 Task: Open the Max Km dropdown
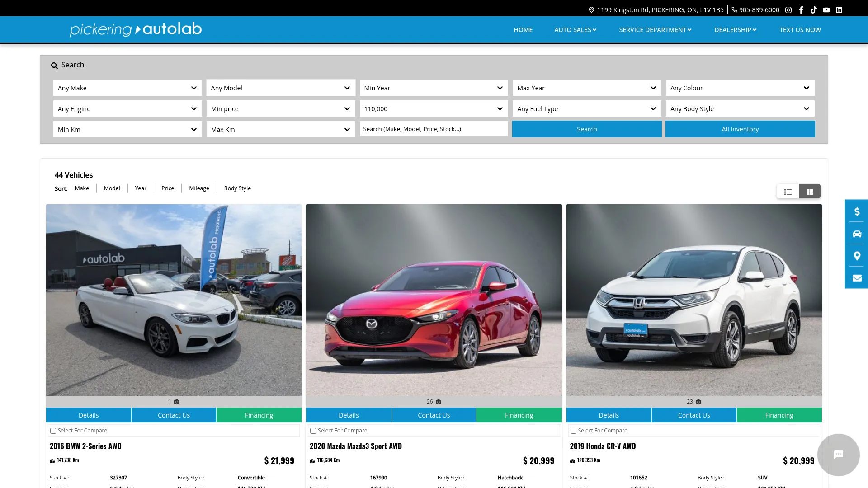click(x=281, y=129)
